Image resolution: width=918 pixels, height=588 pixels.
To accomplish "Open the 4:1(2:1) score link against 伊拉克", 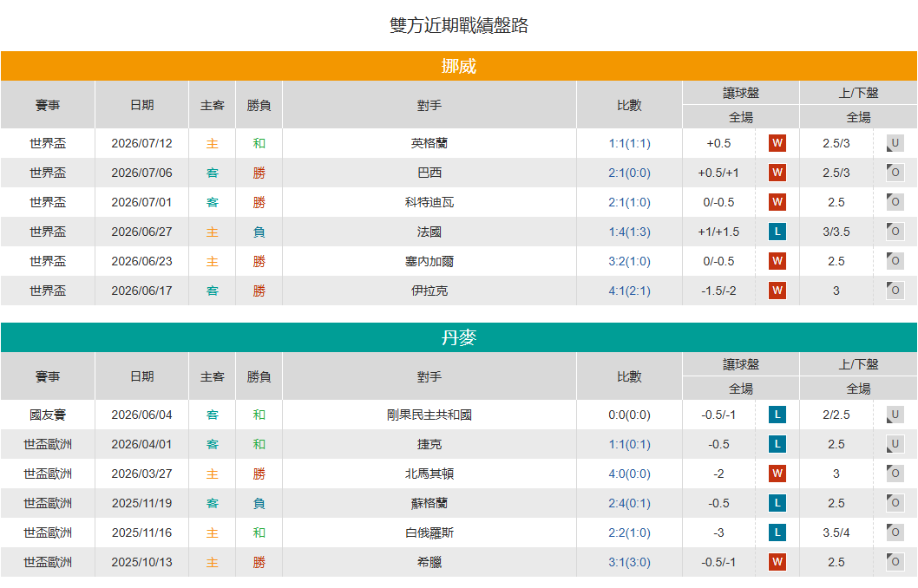I will [x=629, y=291].
